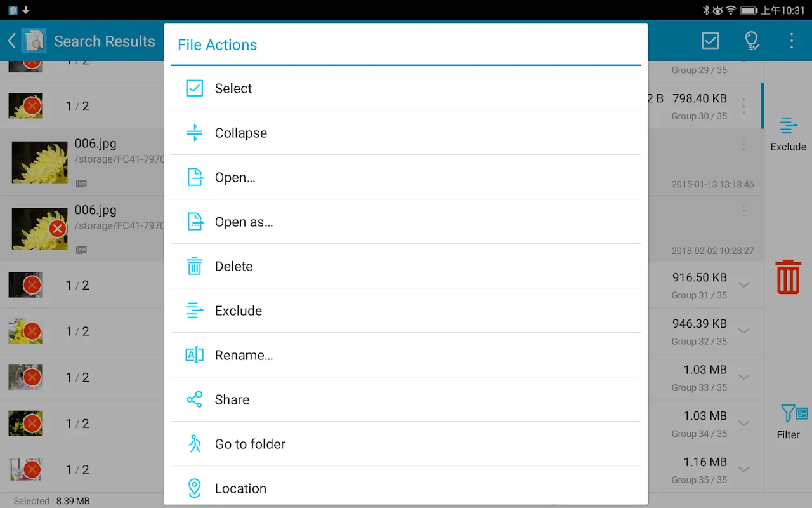Tap Go to folder option

pyautogui.click(x=250, y=444)
